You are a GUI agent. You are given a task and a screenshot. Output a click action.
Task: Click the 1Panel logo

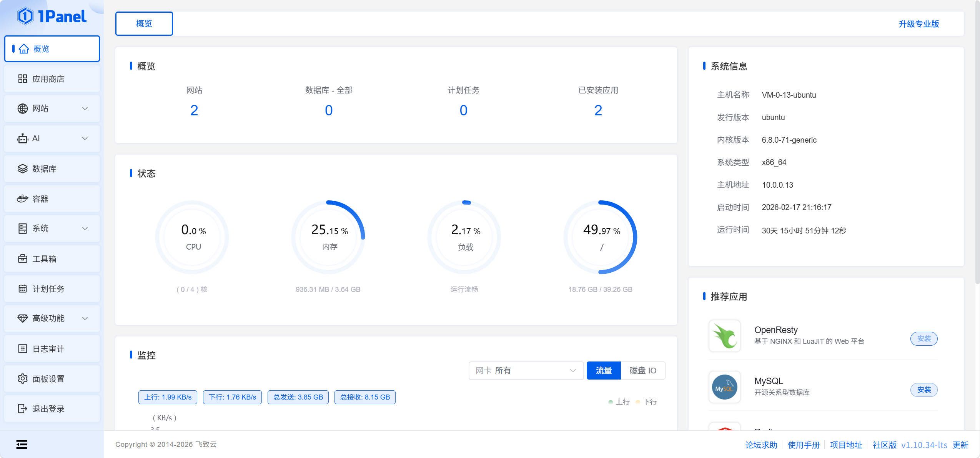point(52,17)
